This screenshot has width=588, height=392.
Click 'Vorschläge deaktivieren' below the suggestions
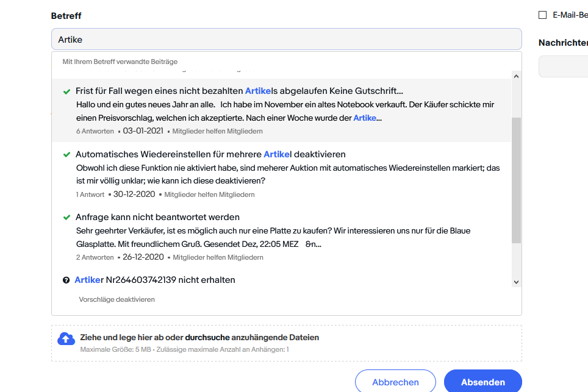click(117, 299)
